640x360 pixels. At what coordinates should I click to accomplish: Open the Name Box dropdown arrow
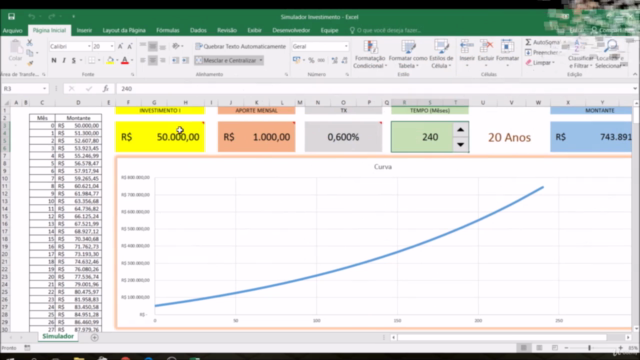44,89
